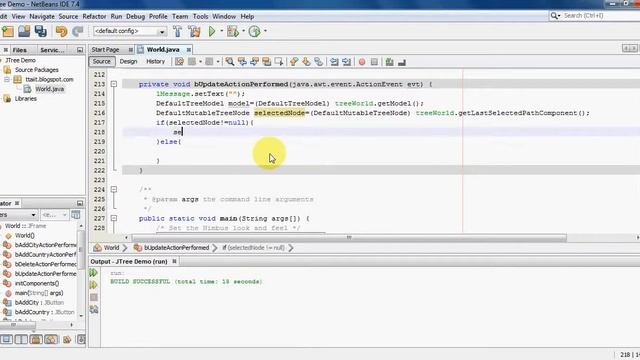Viewport: 640px width, 360px height.
Task: Open the Navigate menu
Action: click(x=42, y=16)
